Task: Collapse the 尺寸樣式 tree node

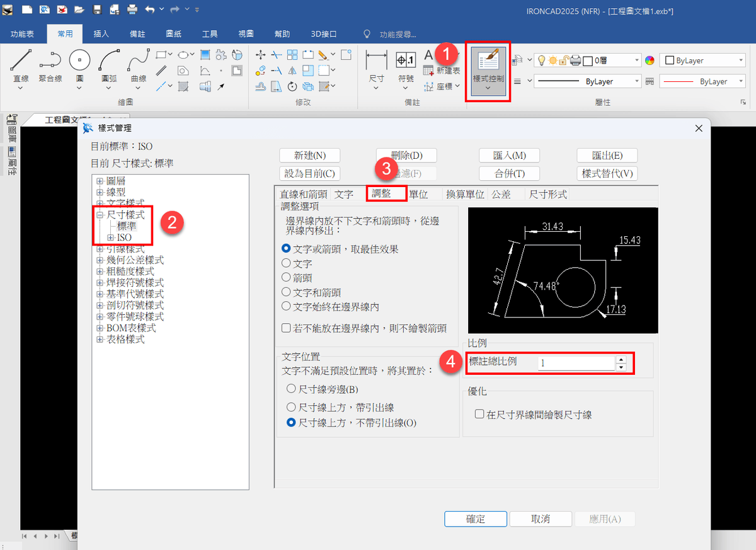Action: 100,215
